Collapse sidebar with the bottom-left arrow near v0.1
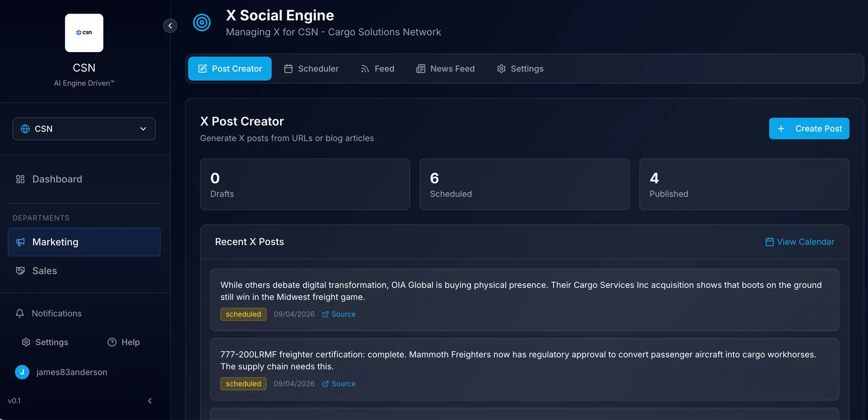The height and width of the screenshot is (420, 868). click(150, 401)
